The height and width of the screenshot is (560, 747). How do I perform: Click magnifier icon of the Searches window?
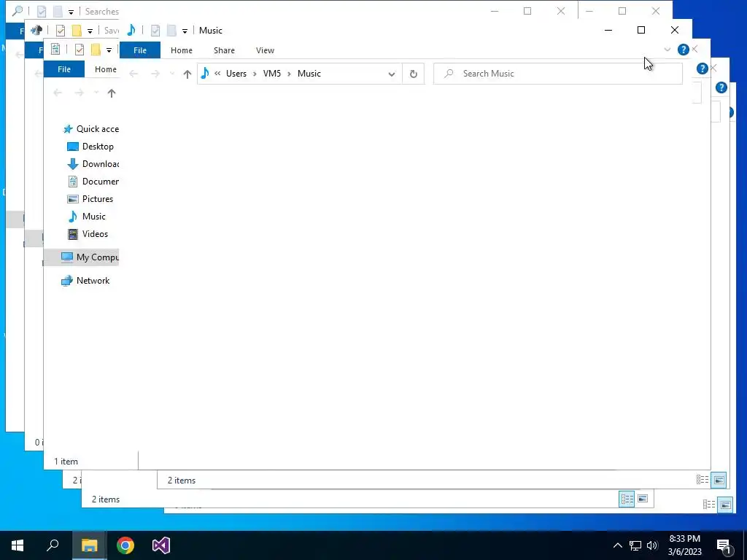click(18, 11)
